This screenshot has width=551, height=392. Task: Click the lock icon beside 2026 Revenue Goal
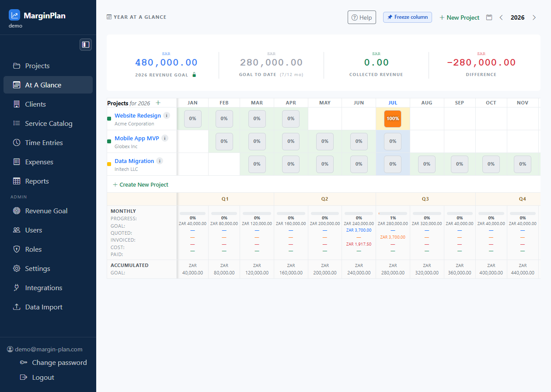tap(194, 75)
